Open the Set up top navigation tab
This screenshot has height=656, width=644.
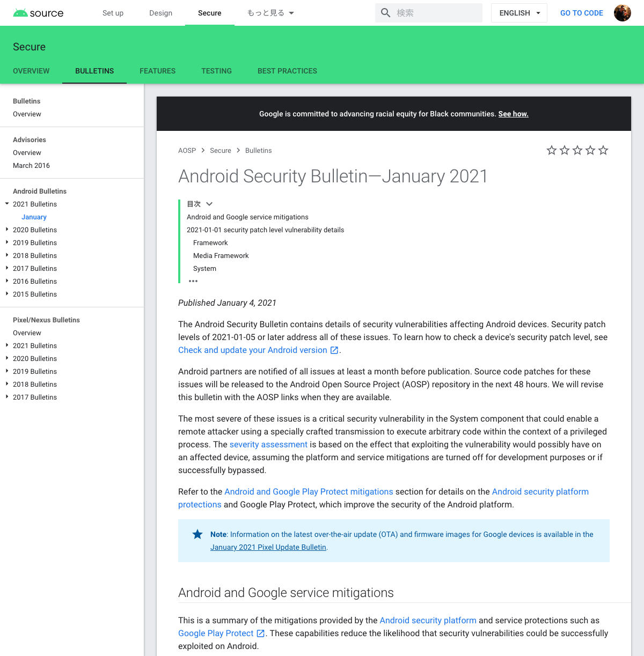(x=113, y=13)
